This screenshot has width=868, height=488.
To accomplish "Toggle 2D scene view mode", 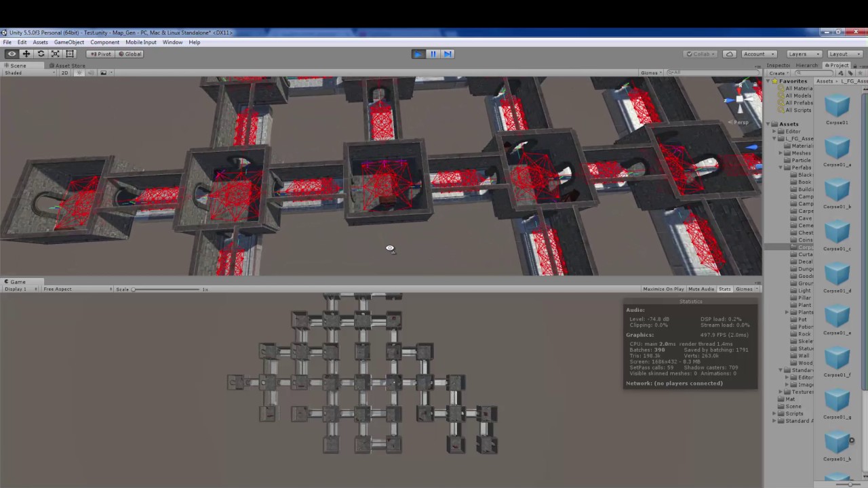I will tap(65, 73).
